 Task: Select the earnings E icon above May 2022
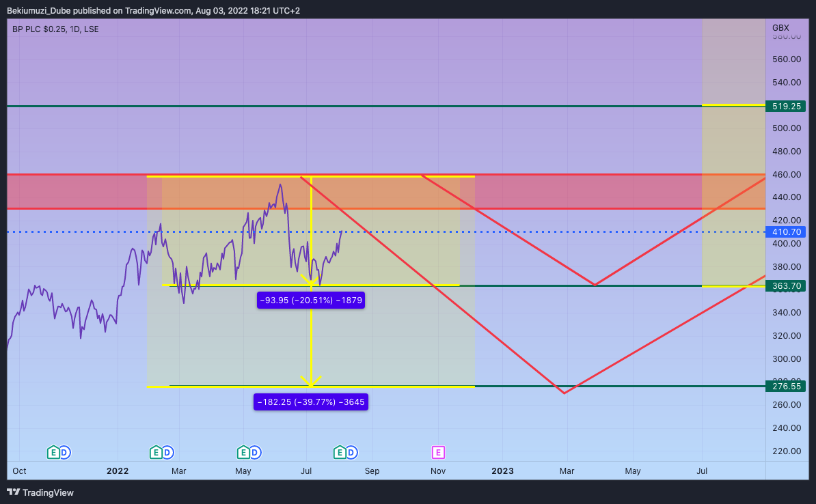pyautogui.click(x=243, y=453)
